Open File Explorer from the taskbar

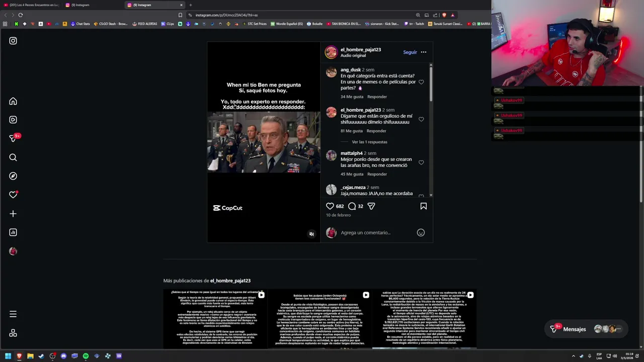tap(30, 356)
